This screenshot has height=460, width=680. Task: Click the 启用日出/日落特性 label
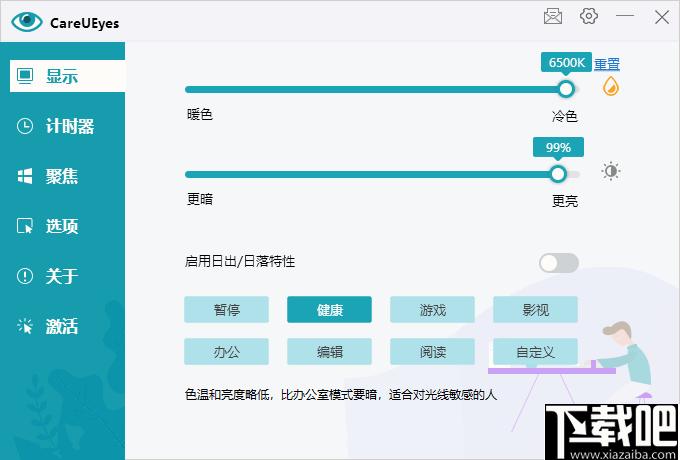click(240, 261)
